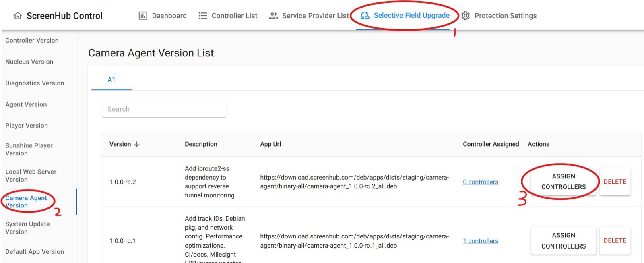Click the Selective Field Upgrade icon
644x263 pixels.
click(365, 15)
